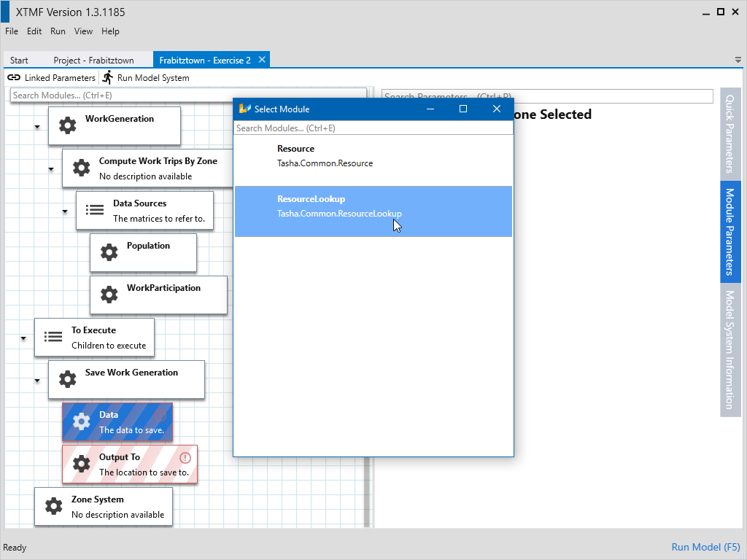Open the Quick Parameters side tab
Screen dimensions: 747x560
[729, 133]
